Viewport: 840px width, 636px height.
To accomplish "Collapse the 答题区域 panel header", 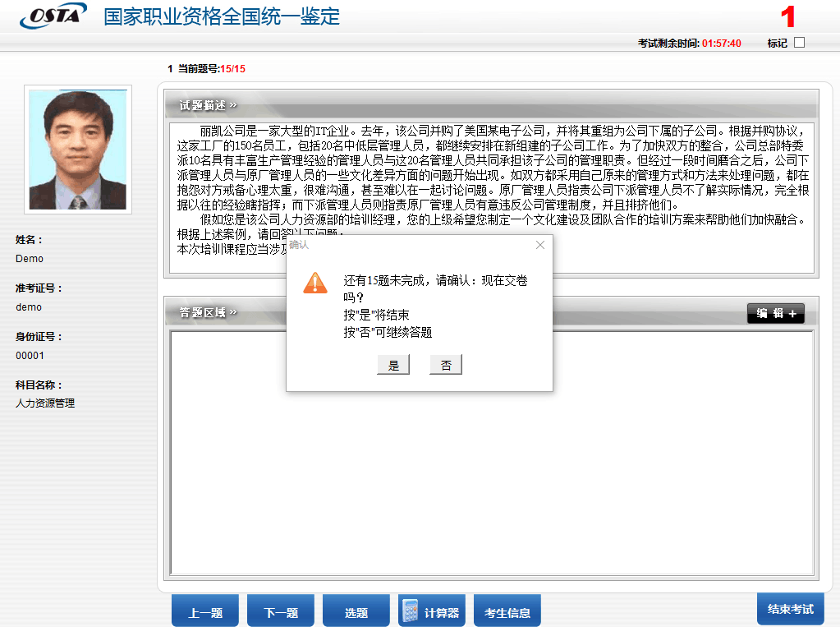I will tap(208, 312).
